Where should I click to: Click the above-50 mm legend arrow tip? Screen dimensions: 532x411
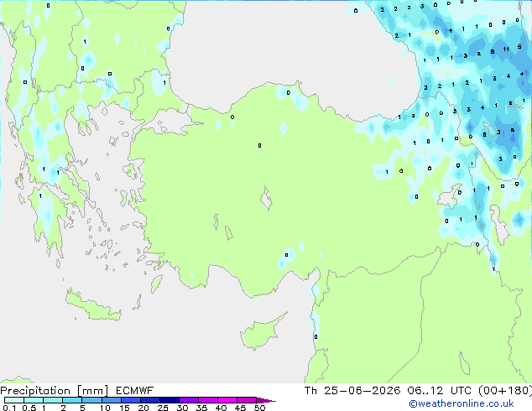(x=266, y=400)
